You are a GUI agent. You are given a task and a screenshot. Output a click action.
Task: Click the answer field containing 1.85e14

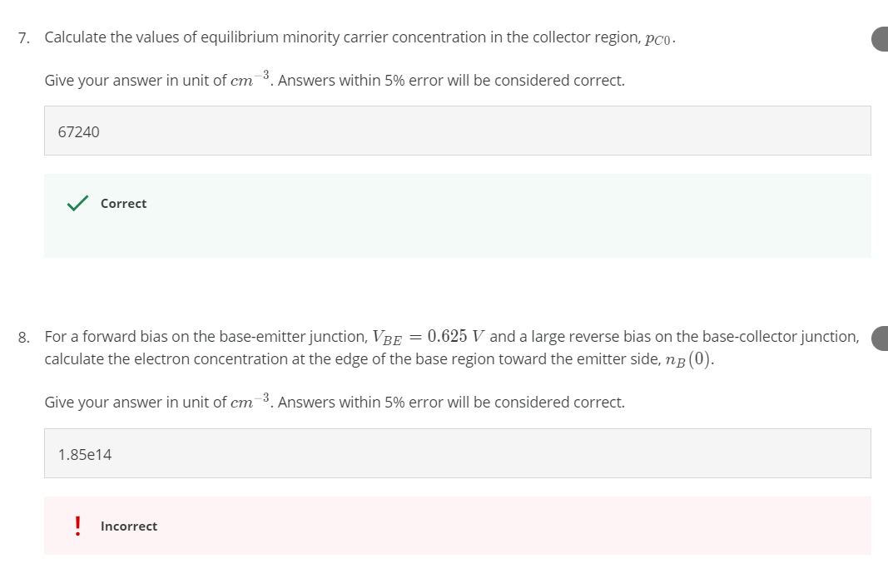point(457,452)
